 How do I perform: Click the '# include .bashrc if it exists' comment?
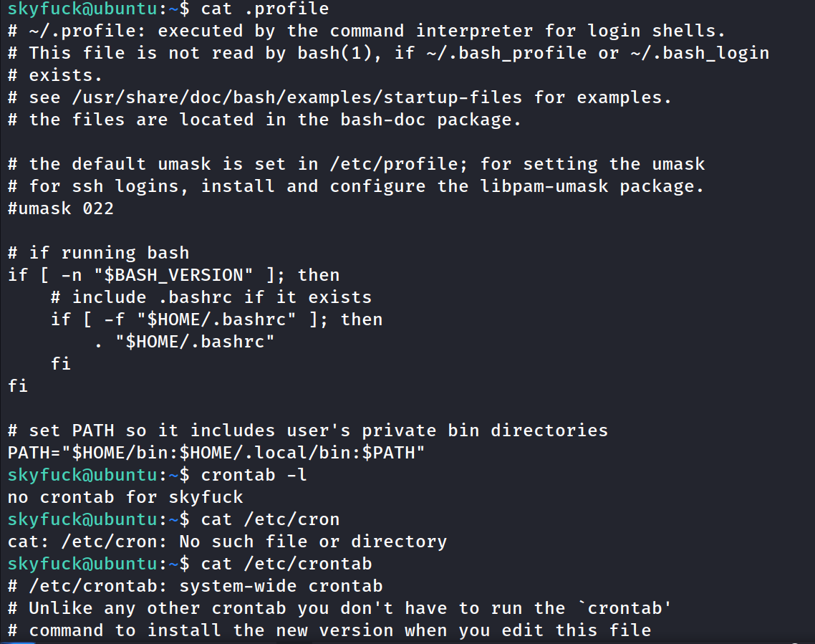[x=211, y=297]
